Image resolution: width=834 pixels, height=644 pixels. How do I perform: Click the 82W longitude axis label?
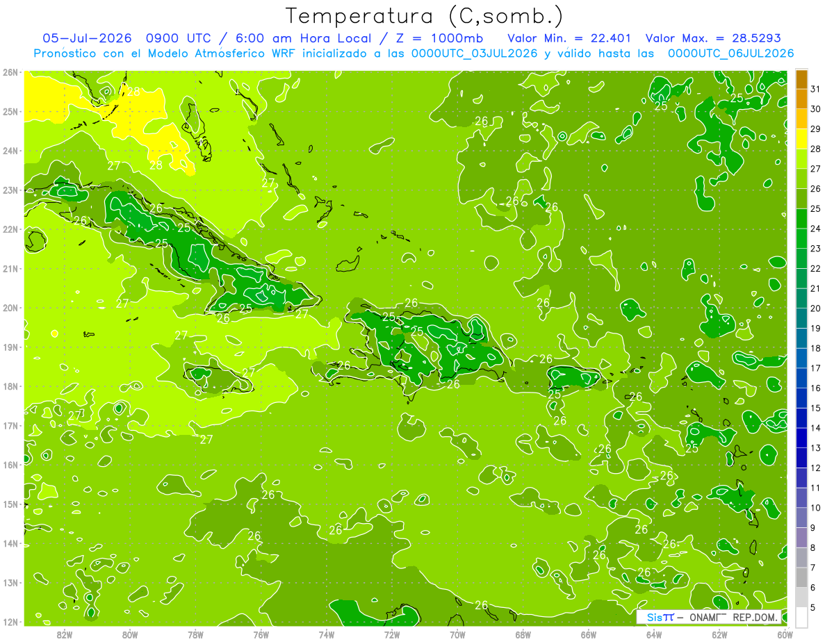(x=65, y=634)
